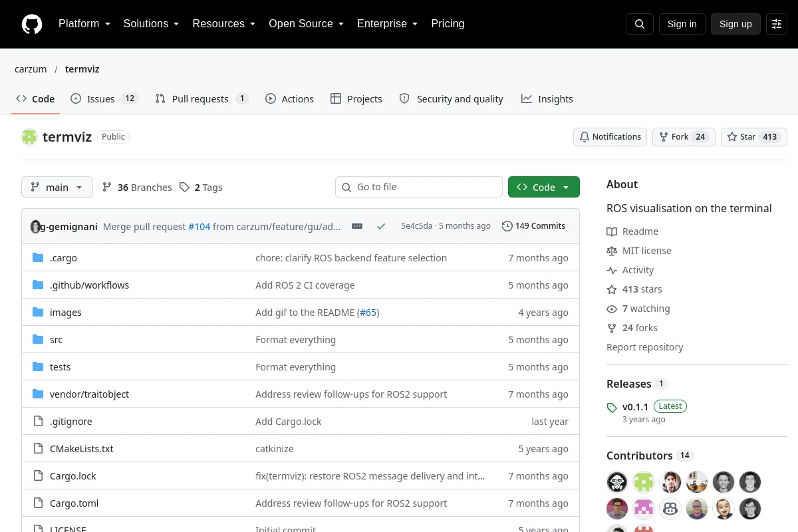Click the Sign up button
Screen dimensions: 798x532
pyautogui.click(x=735, y=24)
